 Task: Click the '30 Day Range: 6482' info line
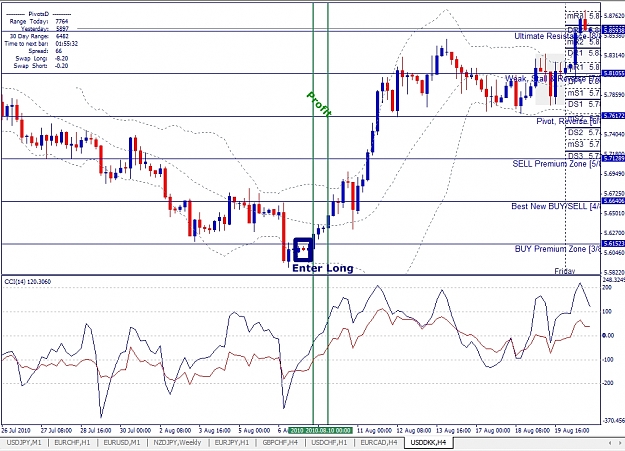(39, 36)
